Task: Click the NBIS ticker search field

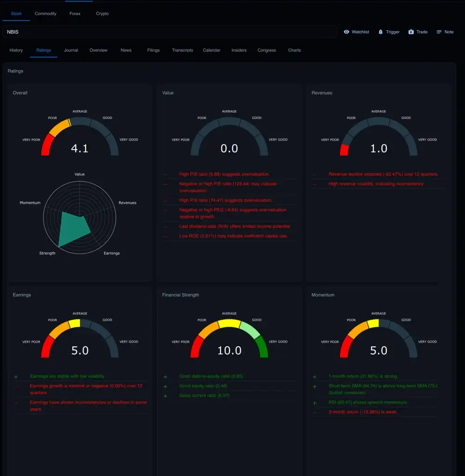Action: [x=170, y=32]
